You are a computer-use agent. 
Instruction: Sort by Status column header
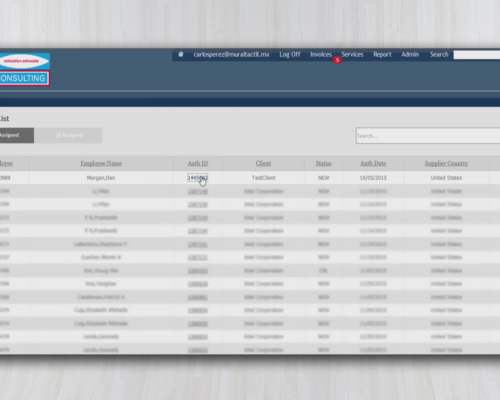(x=323, y=163)
